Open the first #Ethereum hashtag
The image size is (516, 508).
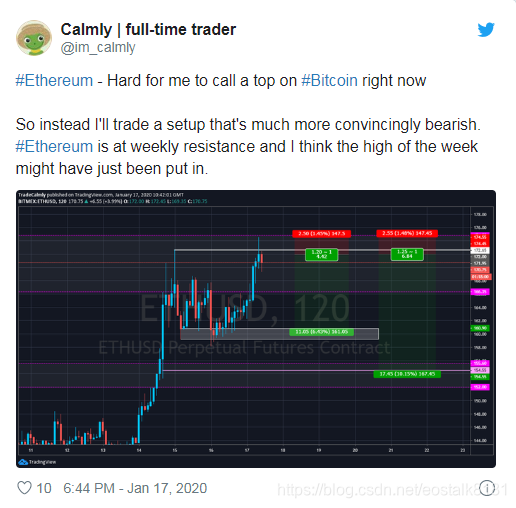pyautogui.click(x=54, y=81)
